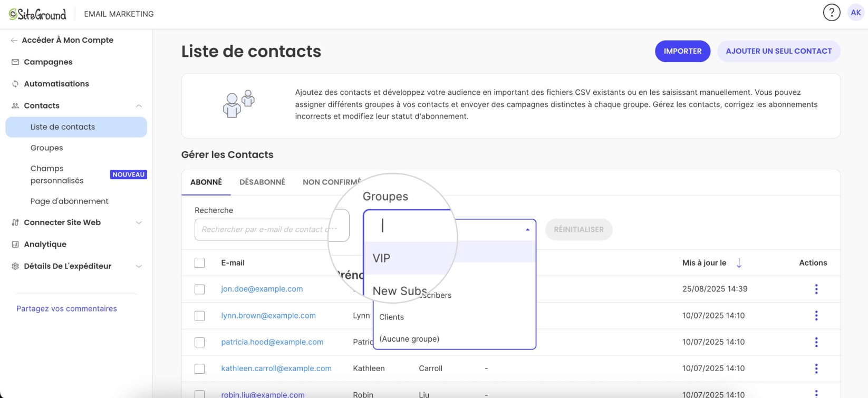Open Analytique in the sidebar
This screenshot has width=868, height=398.
[x=45, y=245]
